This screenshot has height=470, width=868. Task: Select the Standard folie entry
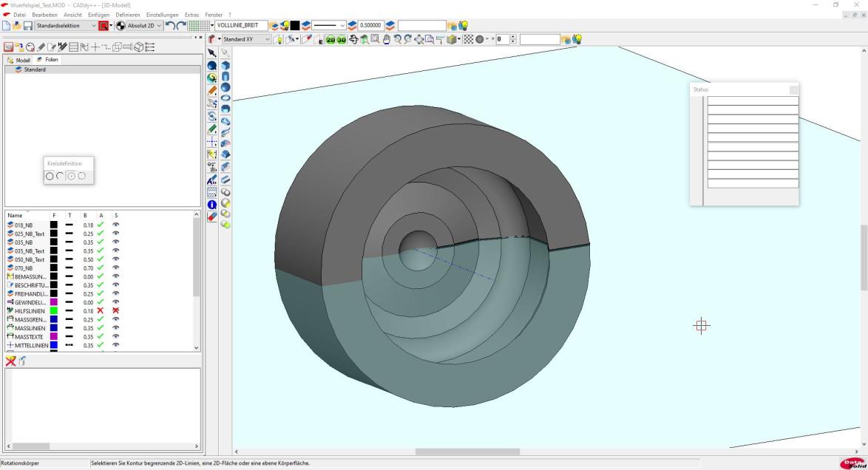pyautogui.click(x=35, y=69)
